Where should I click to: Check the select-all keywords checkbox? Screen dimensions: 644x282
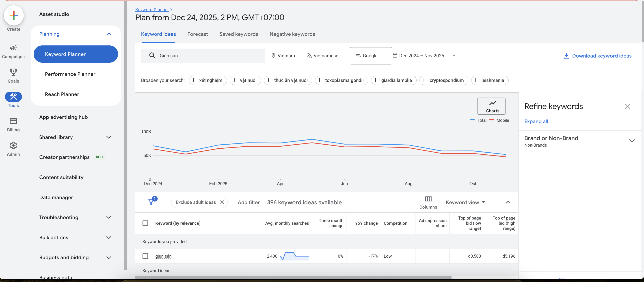145,223
